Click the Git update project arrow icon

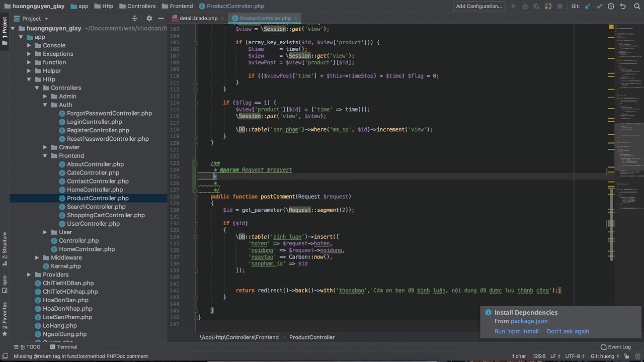point(588,7)
